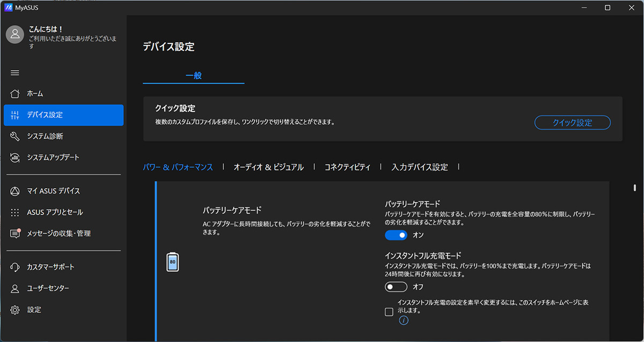Open ユーザーセンター page
The height and width of the screenshot is (342, 644).
(63, 288)
